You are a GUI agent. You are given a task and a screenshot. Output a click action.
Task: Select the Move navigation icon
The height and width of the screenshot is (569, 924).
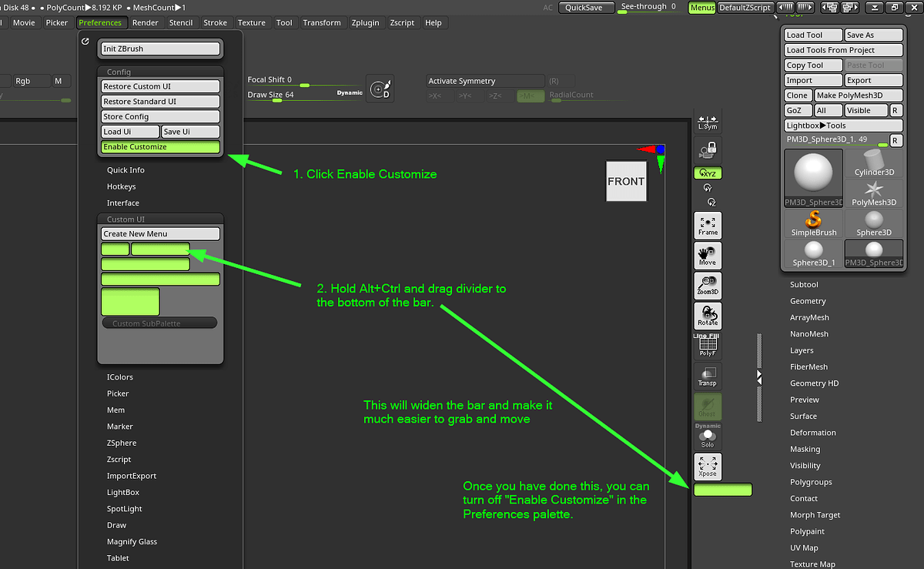pyautogui.click(x=708, y=256)
